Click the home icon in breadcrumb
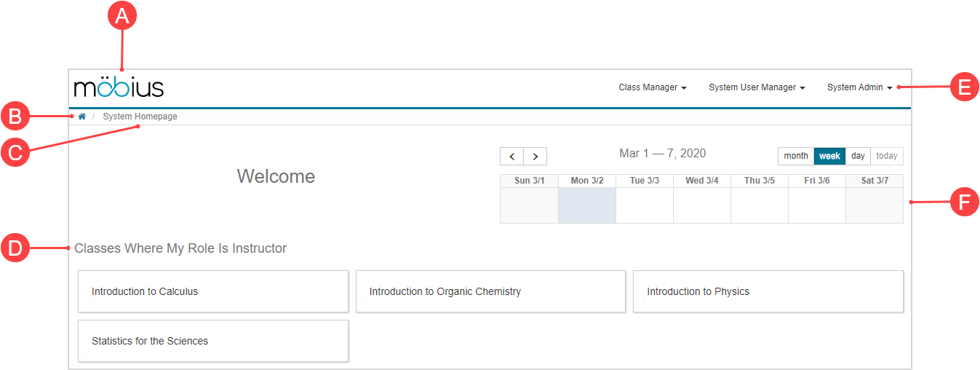Screen dimensions: 980x370 click(x=82, y=117)
